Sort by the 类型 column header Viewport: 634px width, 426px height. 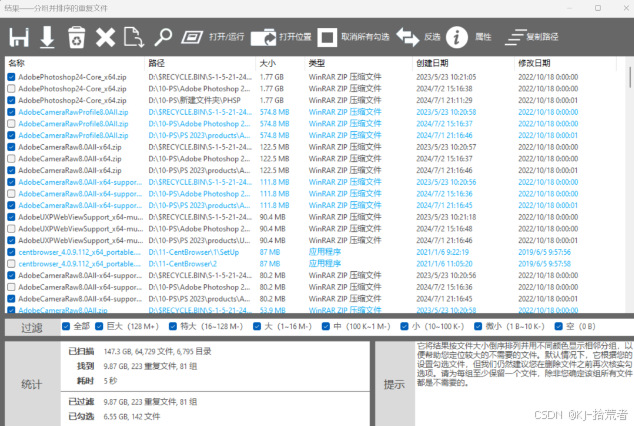coord(358,63)
